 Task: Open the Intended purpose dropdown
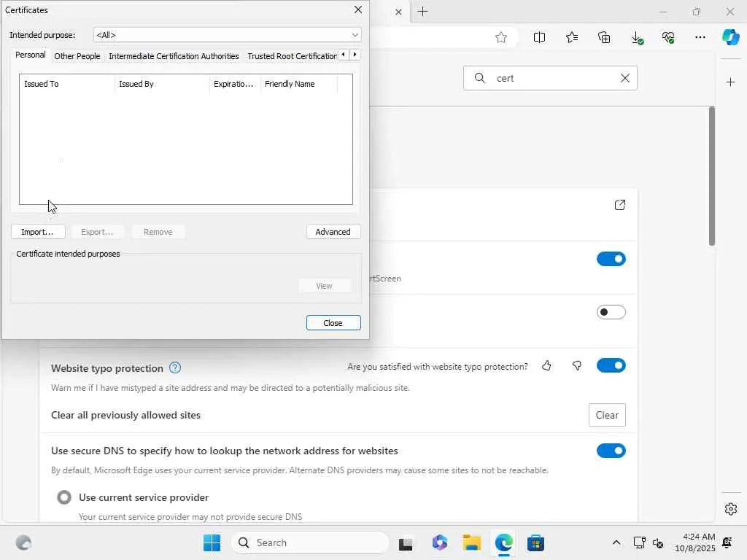pyautogui.click(x=228, y=35)
